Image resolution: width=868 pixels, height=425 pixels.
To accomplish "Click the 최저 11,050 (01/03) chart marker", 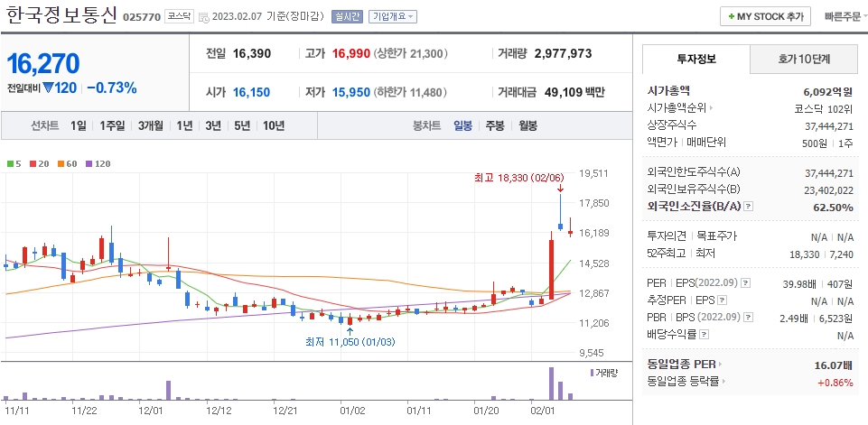I will (350, 342).
